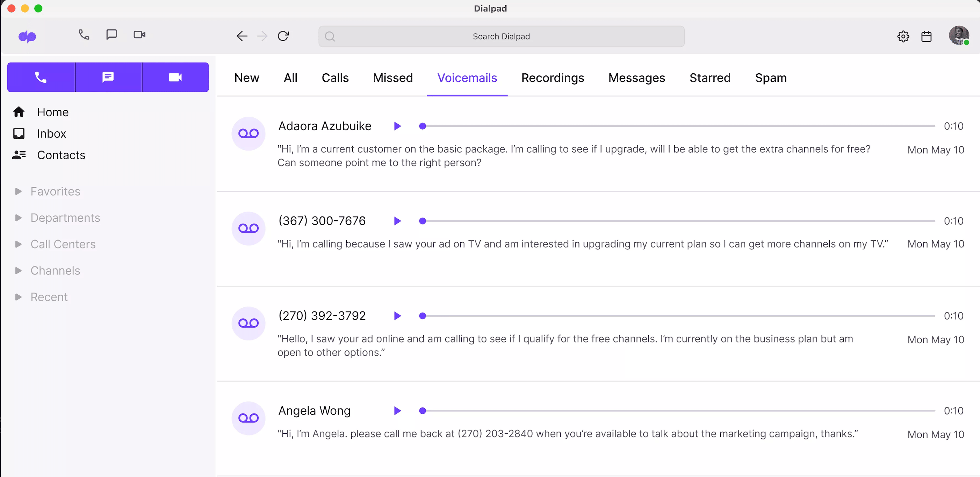Click the Contacts icon in sidebar

(x=18, y=155)
